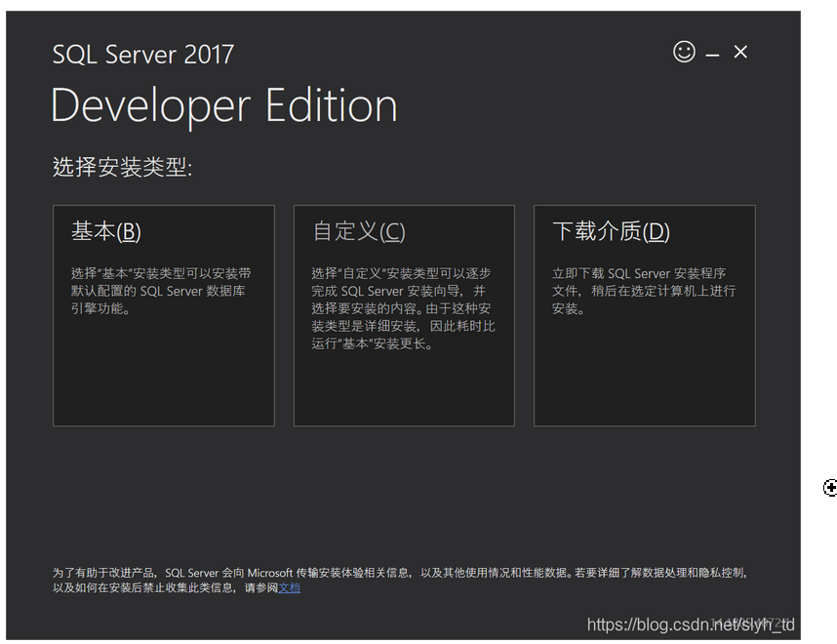Viewport: 837px width, 644px height.
Task: Open the 文档 documentation link
Action: 290,588
